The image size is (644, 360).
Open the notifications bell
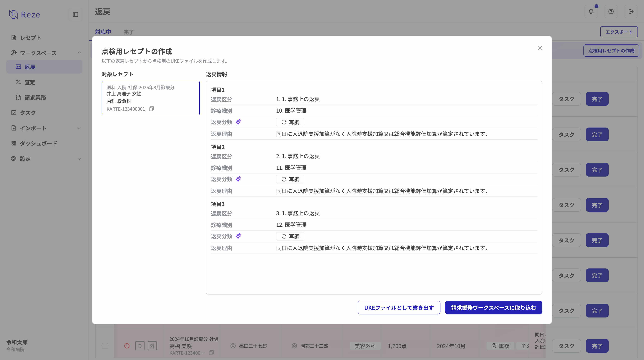point(591,11)
